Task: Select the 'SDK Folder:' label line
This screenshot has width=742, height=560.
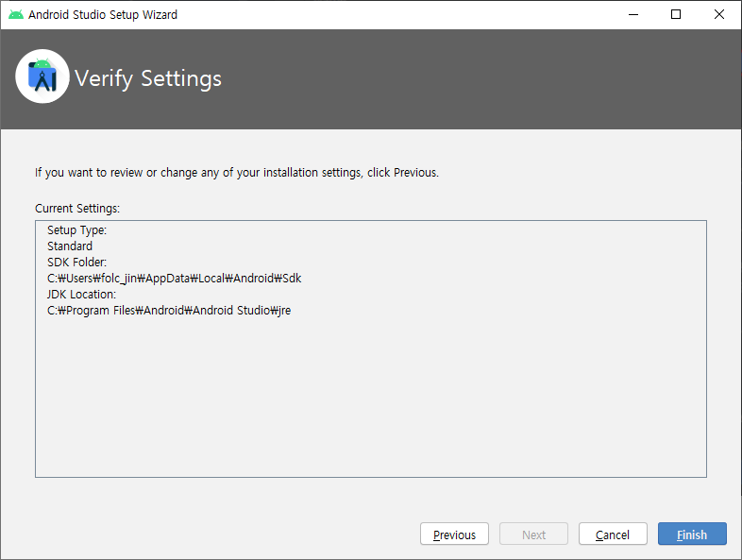Action: coord(76,263)
